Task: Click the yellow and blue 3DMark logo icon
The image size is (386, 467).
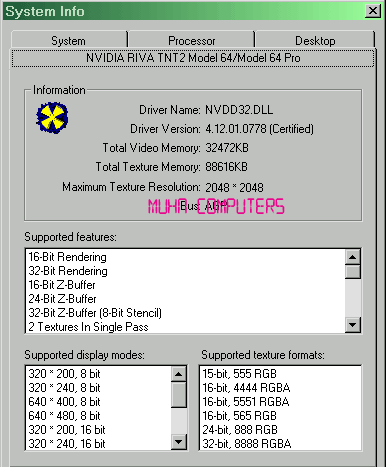Action: point(52,118)
